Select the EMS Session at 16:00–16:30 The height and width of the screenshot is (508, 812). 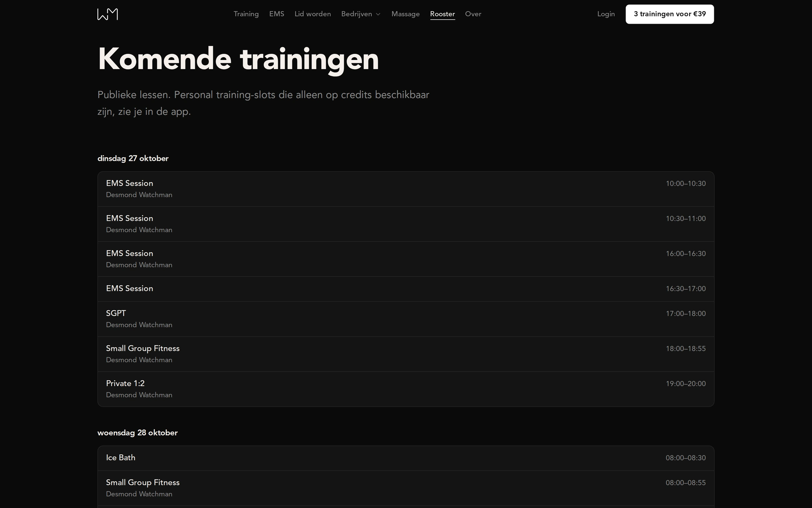tap(406, 259)
